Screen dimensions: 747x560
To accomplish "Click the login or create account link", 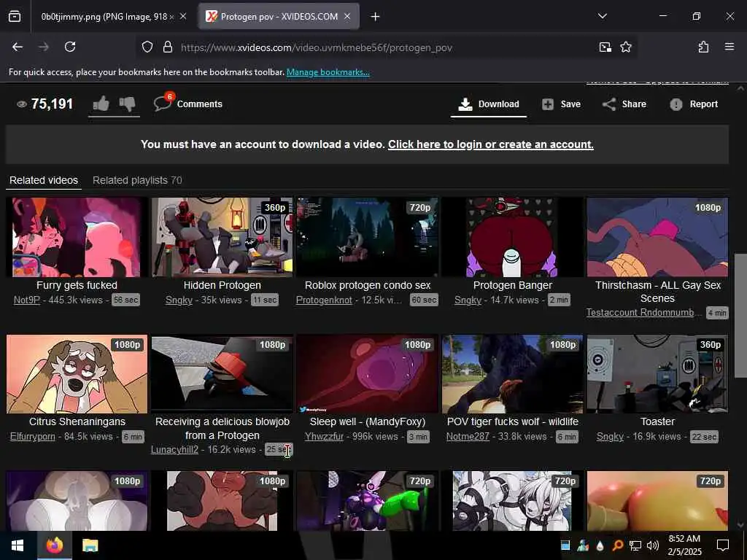I will 491,144.
